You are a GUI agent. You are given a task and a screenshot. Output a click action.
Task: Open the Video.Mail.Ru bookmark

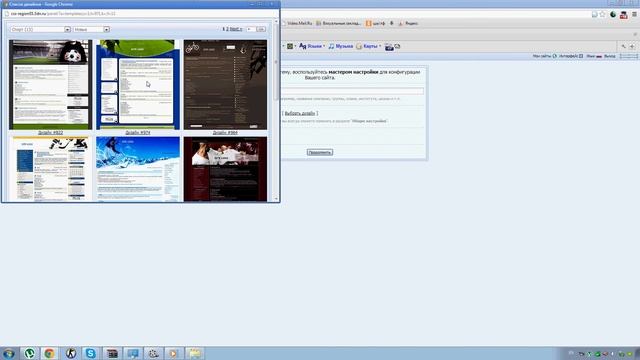298,24
